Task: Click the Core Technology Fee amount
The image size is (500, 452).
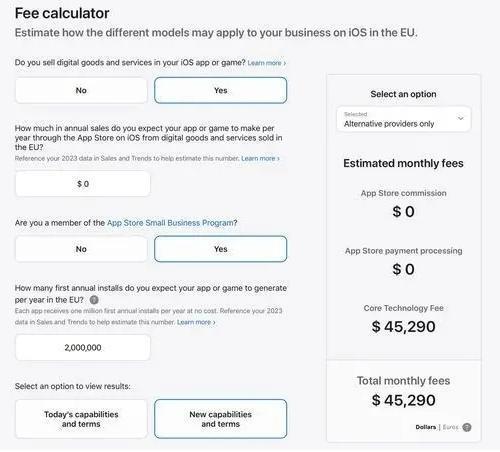Action: (404, 327)
